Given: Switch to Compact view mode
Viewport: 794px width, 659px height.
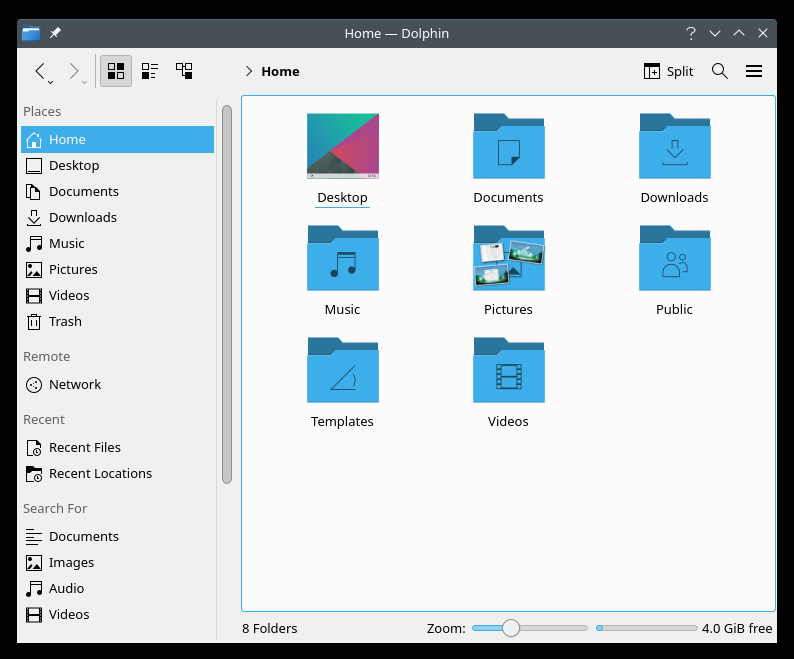Looking at the screenshot, I should point(150,71).
